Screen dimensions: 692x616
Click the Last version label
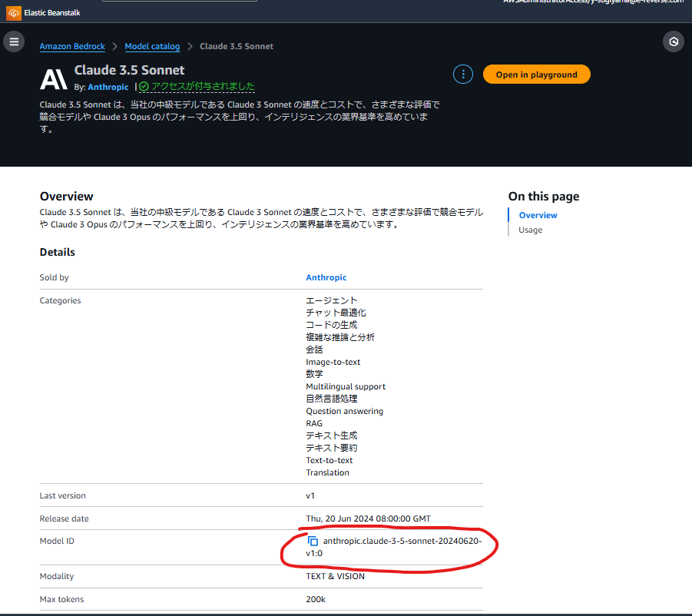[x=63, y=495]
